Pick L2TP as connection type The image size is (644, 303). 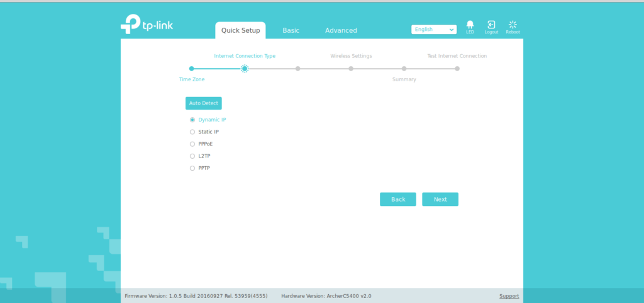click(x=192, y=156)
